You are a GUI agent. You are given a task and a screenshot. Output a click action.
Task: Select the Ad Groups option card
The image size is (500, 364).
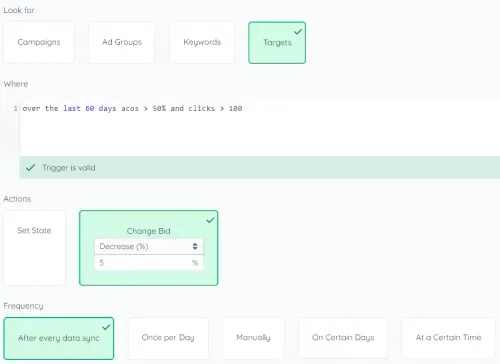(122, 42)
